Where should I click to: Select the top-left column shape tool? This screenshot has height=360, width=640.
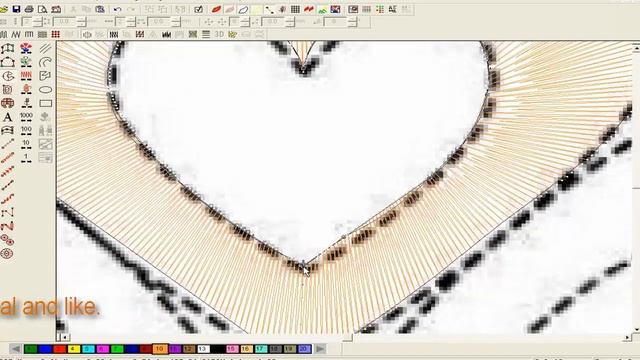click(x=7, y=49)
